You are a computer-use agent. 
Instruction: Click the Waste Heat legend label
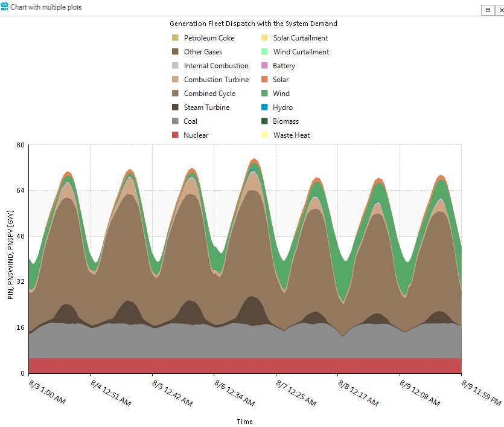(291, 135)
